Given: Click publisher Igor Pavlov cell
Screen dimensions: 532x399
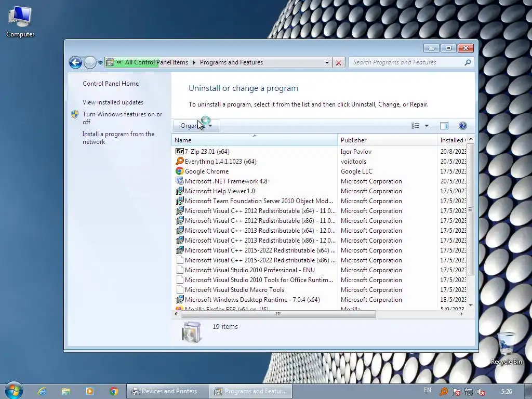Looking at the screenshot, I should 356,151.
